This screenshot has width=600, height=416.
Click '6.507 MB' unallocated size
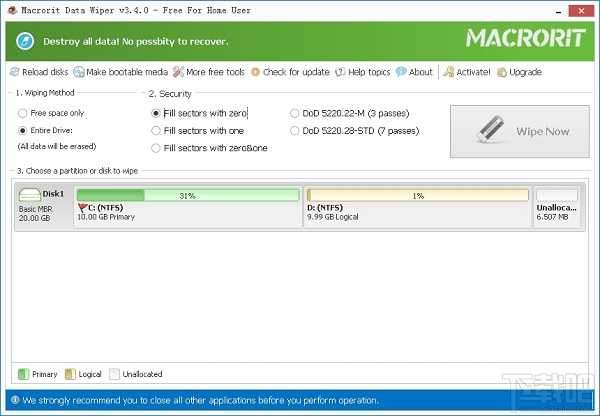click(x=552, y=217)
